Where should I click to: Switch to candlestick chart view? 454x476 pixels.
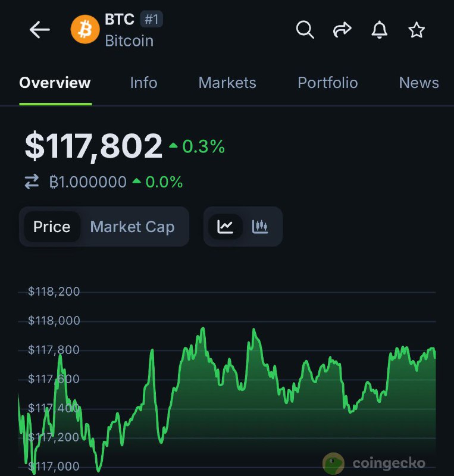click(260, 227)
